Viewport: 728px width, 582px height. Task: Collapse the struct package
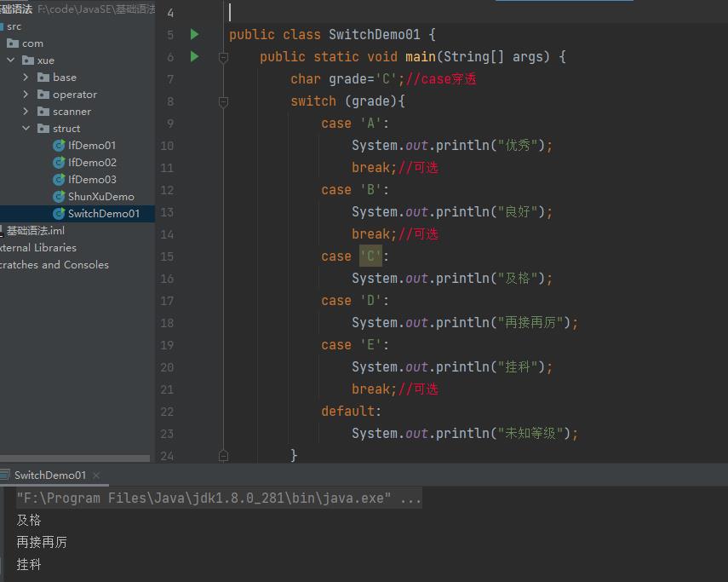pos(26,128)
